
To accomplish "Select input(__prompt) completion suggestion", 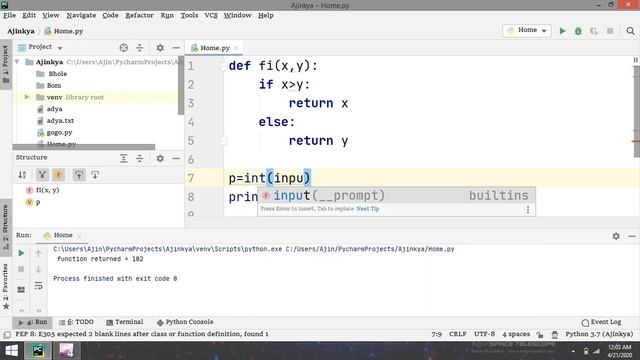I will click(x=396, y=196).
